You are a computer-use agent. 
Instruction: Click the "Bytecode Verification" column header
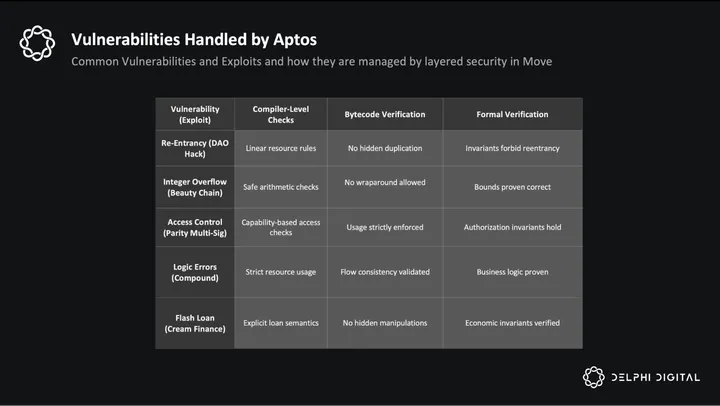pyautogui.click(x=384, y=115)
